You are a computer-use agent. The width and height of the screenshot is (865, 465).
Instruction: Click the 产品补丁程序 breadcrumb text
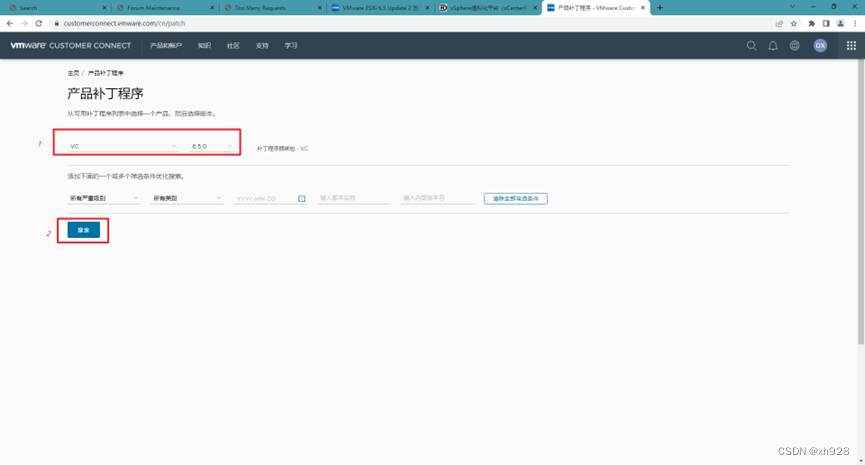coord(105,73)
